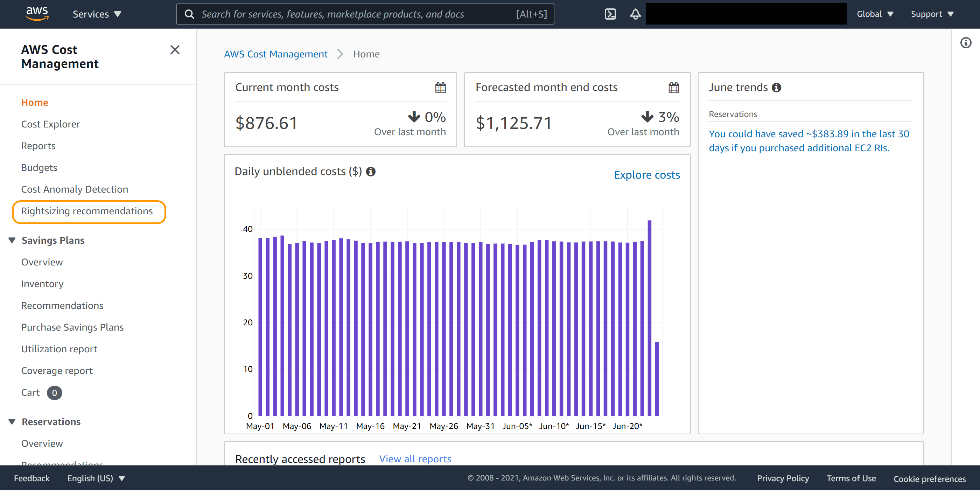Click the info icon beside Daily unblended costs
980x491 pixels.
point(371,172)
